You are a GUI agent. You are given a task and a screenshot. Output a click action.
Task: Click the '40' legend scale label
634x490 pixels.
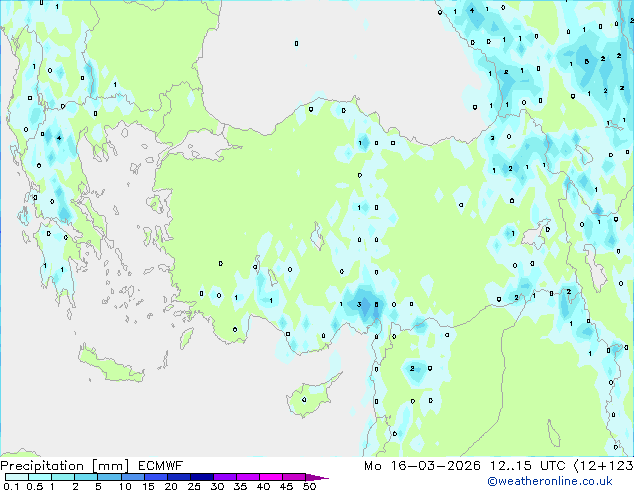264,486
